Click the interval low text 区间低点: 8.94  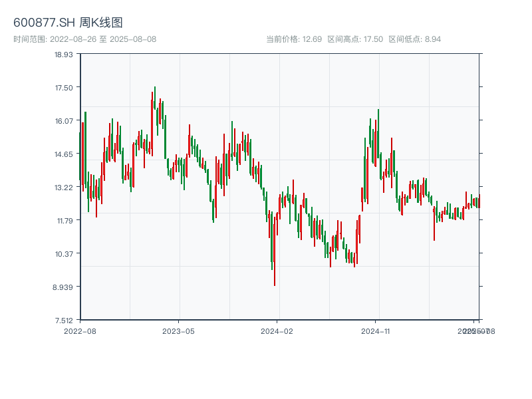pyautogui.click(x=414, y=39)
